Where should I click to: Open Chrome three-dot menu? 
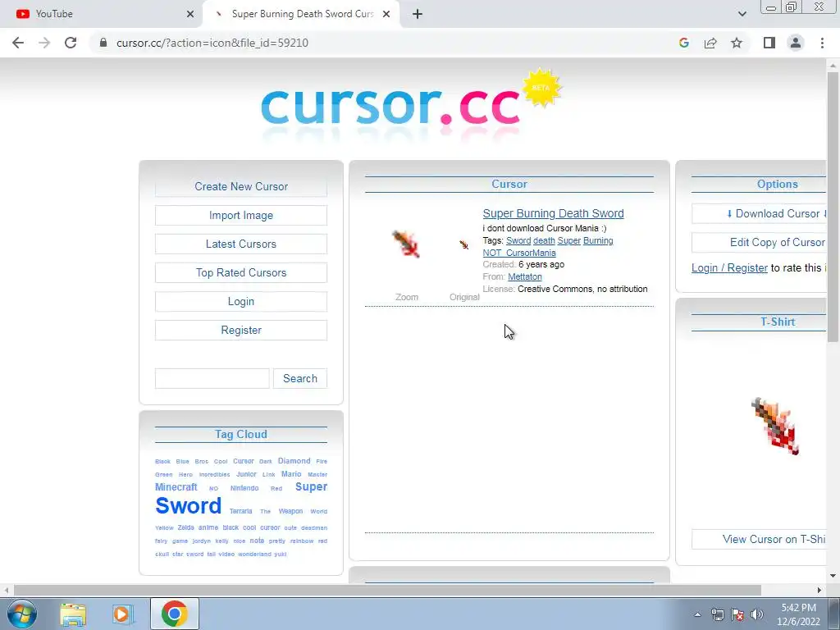(x=822, y=43)
